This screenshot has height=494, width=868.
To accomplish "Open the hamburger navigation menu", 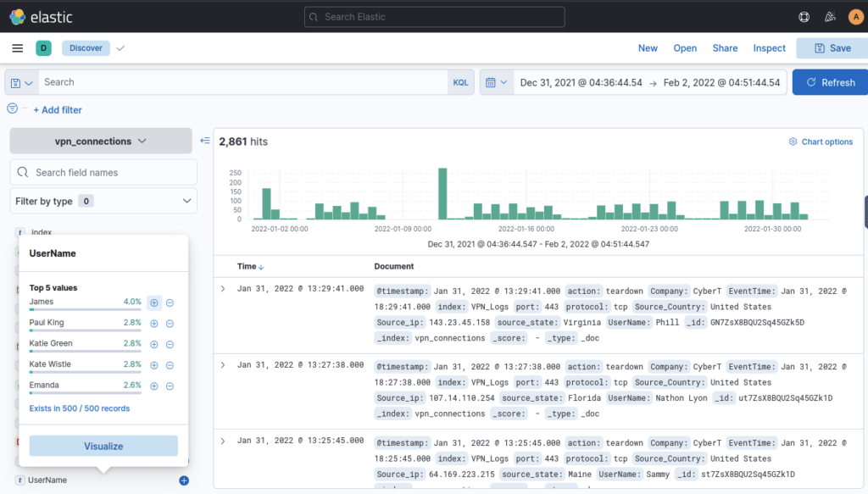I will pyautogui.click(x=18, y=48).
